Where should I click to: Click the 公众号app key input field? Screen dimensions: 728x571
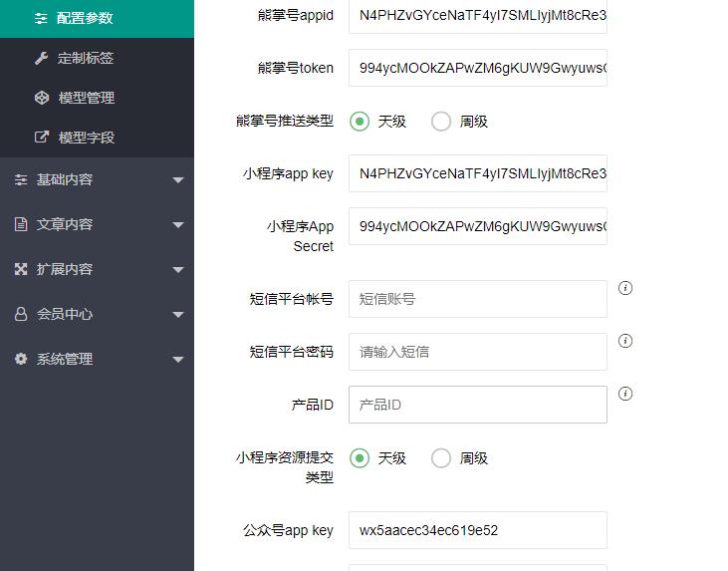477,530
